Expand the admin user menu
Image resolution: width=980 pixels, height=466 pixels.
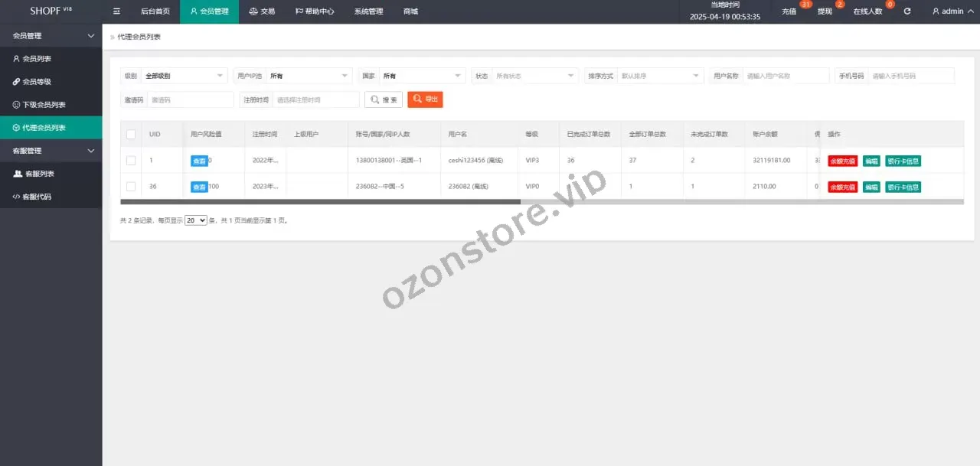pos(952,11)
